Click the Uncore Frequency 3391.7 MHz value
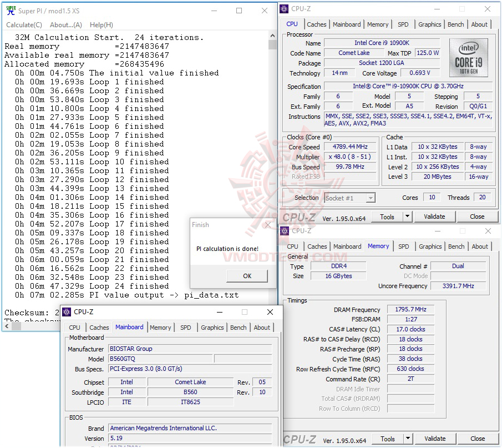Viewport: 502px width, 448px height. coord(458,286)
